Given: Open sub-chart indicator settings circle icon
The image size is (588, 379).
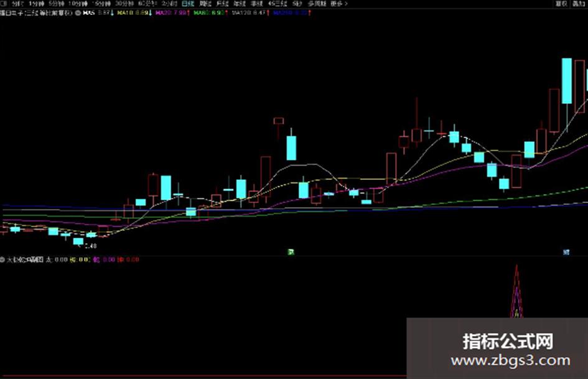Looking at the screenshot, I should (2, 260).
